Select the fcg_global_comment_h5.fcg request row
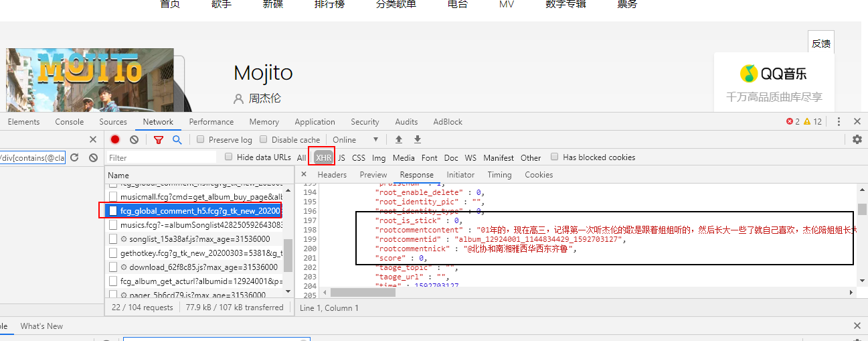The width and height of the screenshot is (868, 341). coord(195,210)
